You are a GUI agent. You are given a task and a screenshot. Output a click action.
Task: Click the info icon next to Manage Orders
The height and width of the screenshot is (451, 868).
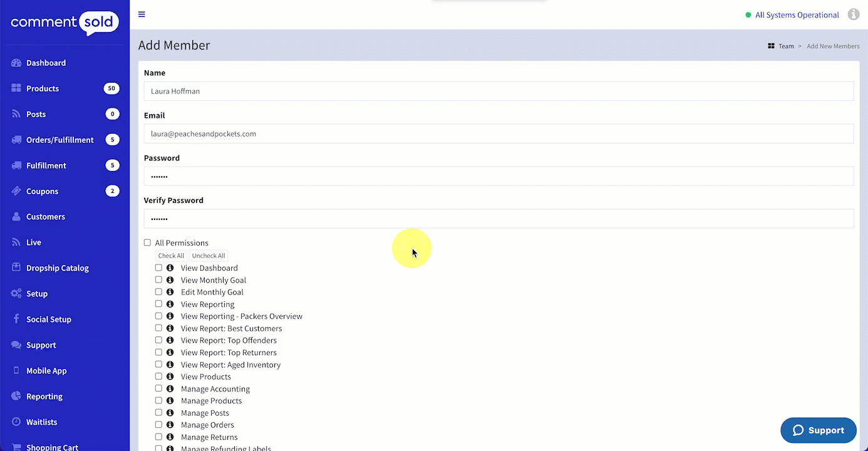170,425
